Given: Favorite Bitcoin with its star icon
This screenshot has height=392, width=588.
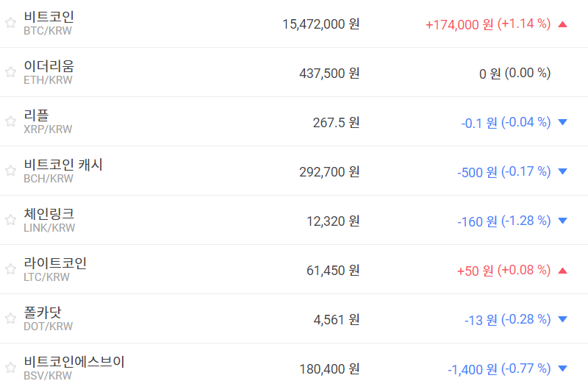Looking at the screenshot, I should click(10, 23).
